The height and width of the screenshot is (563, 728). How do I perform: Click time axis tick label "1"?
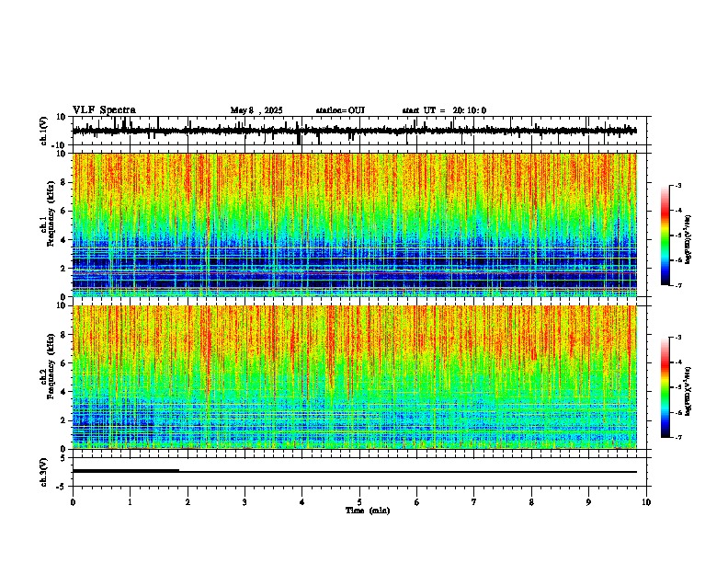click(130, 502)
